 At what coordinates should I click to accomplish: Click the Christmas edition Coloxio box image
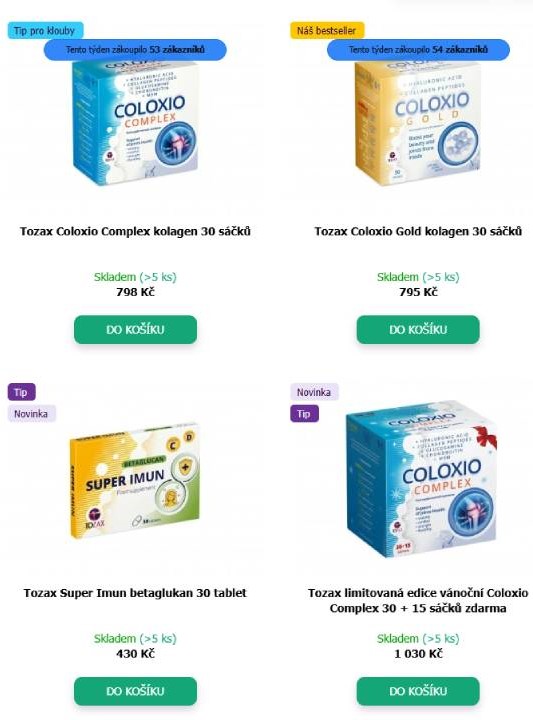(x=421, y=480)
